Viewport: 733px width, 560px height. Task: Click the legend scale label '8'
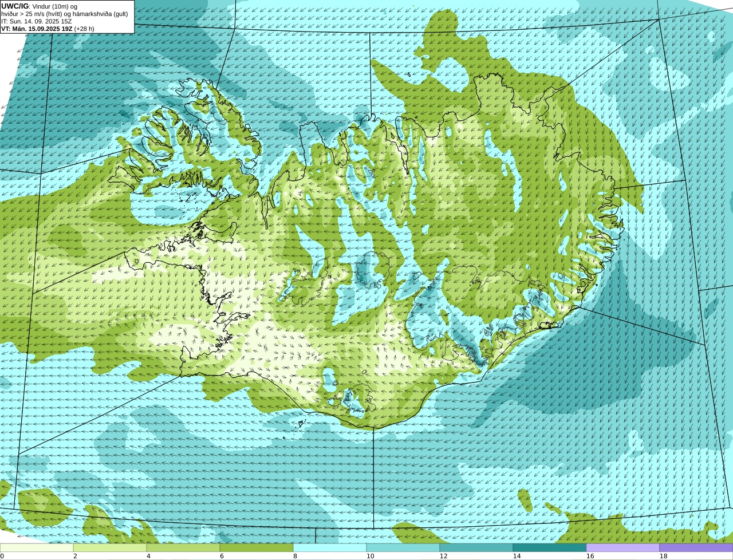(295, 556)
